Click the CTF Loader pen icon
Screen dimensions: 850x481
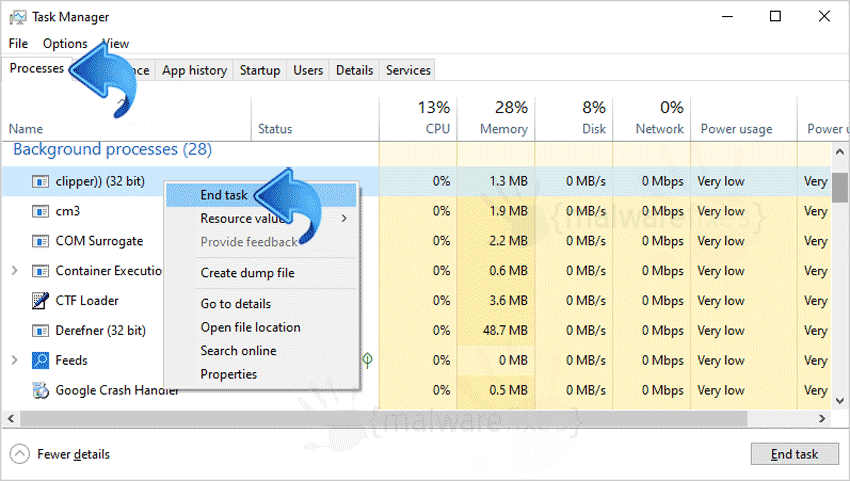pyautogui.click(x=40, y=300)
